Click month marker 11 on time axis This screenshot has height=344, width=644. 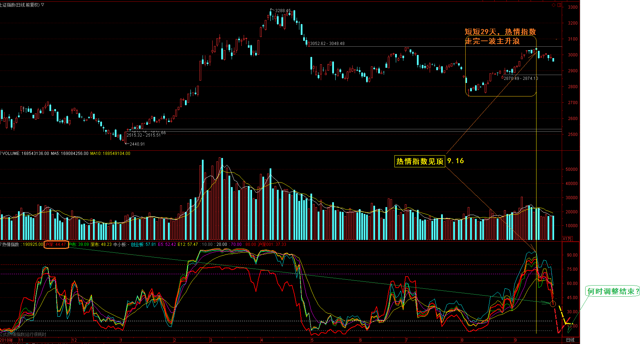[x=21, y=340]
